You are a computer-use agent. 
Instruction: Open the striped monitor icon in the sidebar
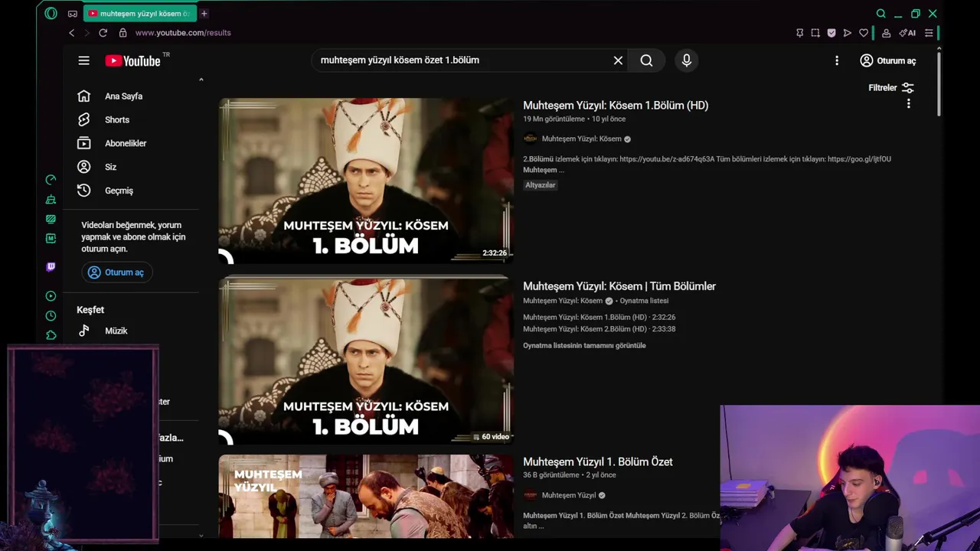(x=51, y=219)
